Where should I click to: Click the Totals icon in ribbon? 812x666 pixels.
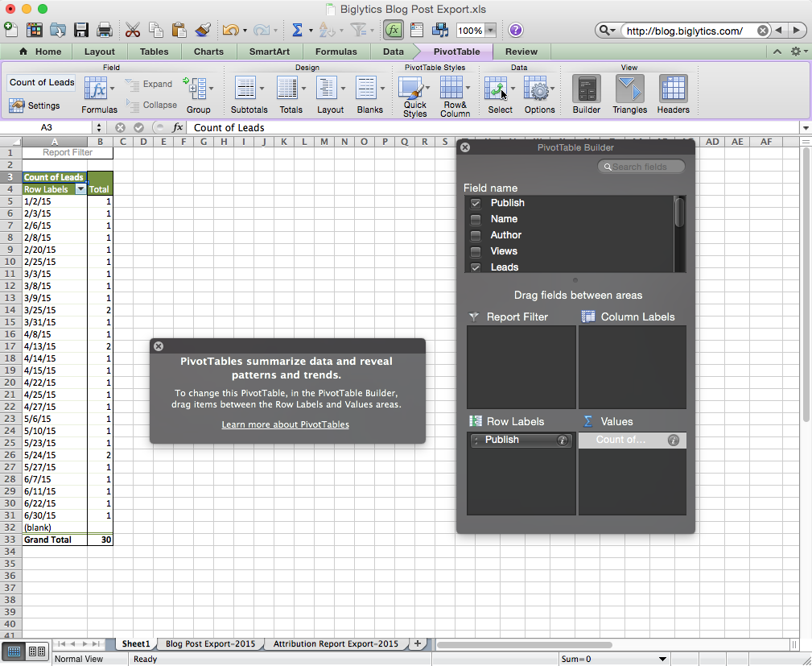point(287,88)
